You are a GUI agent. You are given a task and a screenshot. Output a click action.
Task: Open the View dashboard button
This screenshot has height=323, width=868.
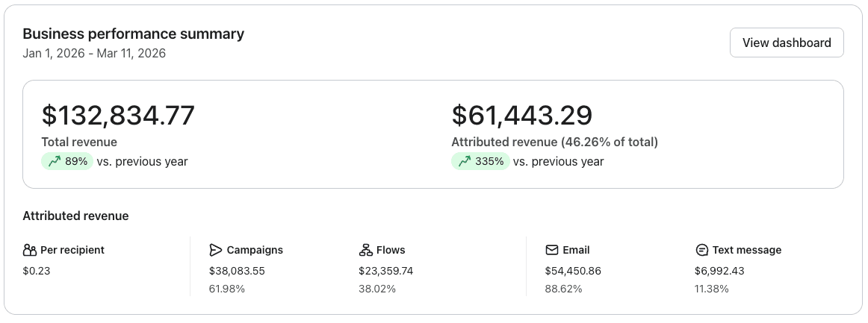click(787, 43)
